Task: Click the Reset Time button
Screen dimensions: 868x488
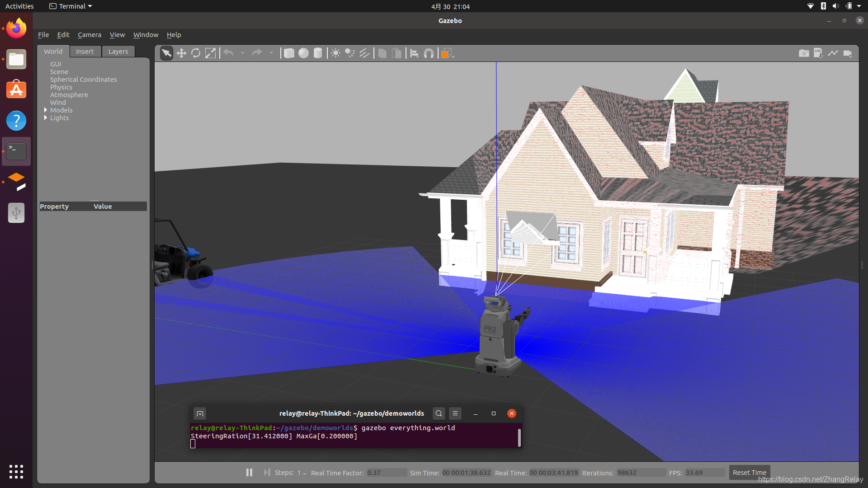Action: (x=749, y=472)
